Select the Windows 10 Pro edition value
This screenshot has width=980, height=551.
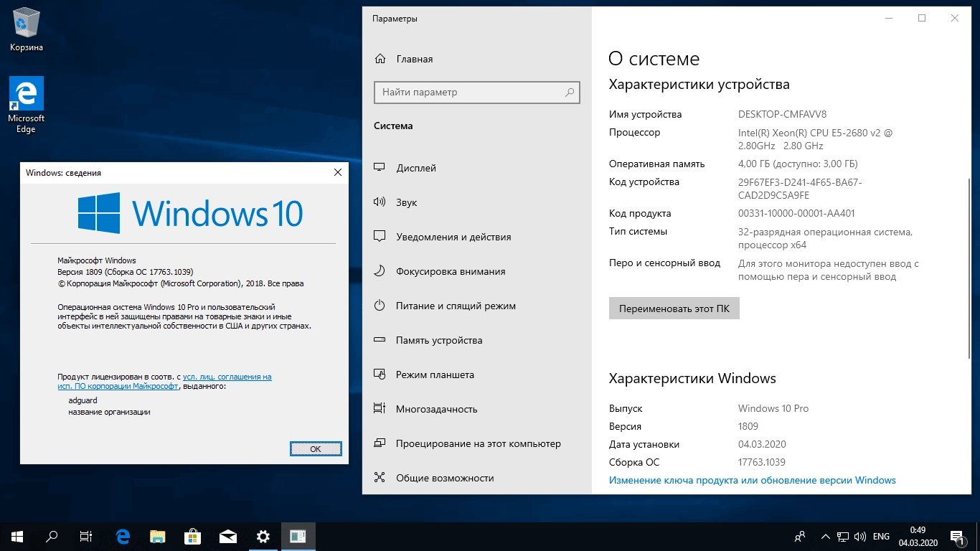[x=773, y=408]
